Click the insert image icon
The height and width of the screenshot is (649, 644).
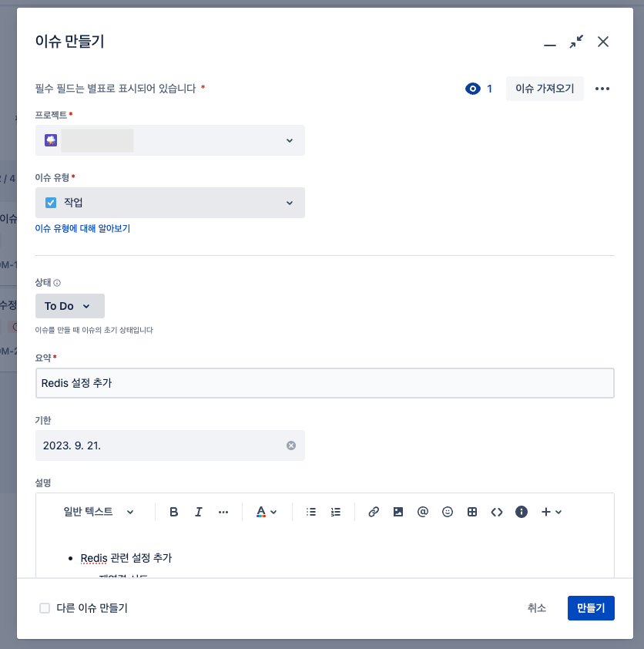[x=398, y=512]
